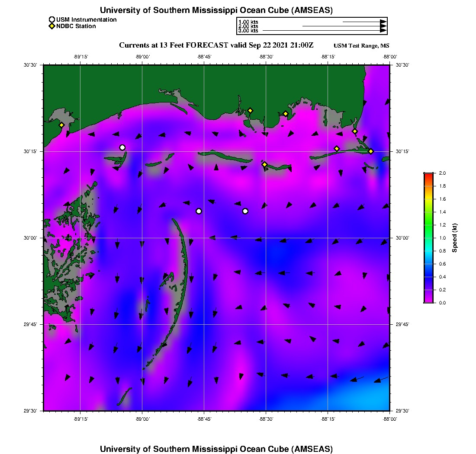Click the 3.00 kts scale arrow
Image resolution: width=476 pixels, height=454 pixels.
tap(324, 31)
